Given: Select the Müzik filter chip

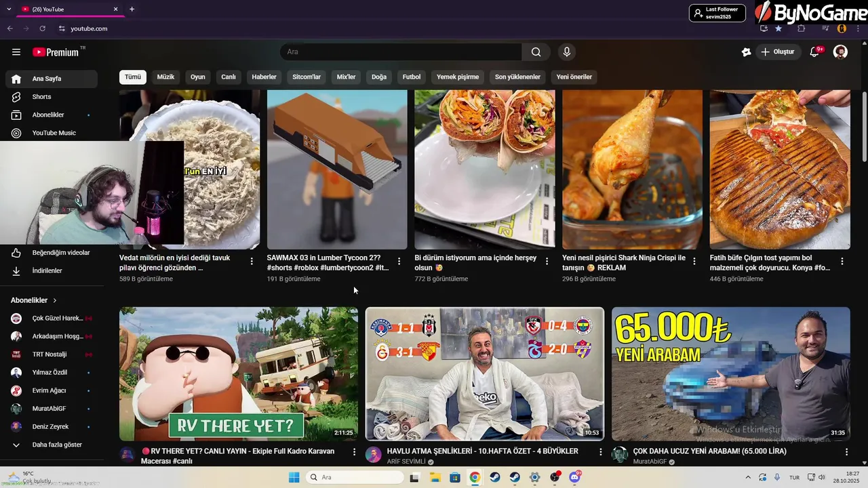Looking at the screenshot, I should pyautogui.click(x=165, y=77).
